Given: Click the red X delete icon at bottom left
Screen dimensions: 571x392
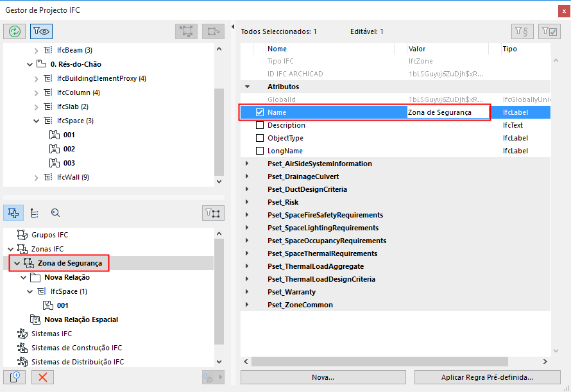Looking at the screenshot, I should tap(42, 377).
